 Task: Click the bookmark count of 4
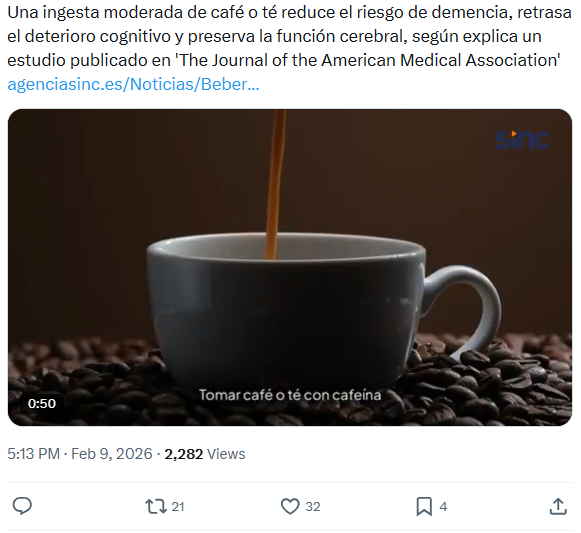443,507
